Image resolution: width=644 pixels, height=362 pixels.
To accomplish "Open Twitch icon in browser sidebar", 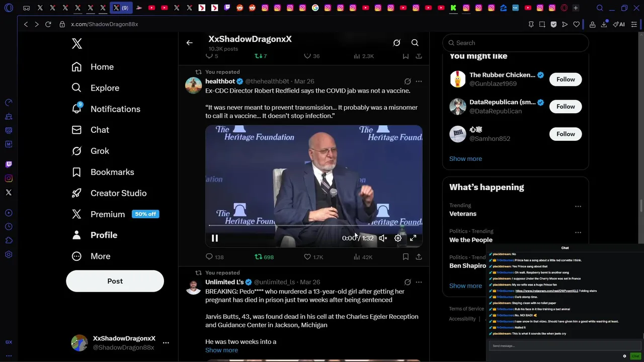I will click(9, 164).
